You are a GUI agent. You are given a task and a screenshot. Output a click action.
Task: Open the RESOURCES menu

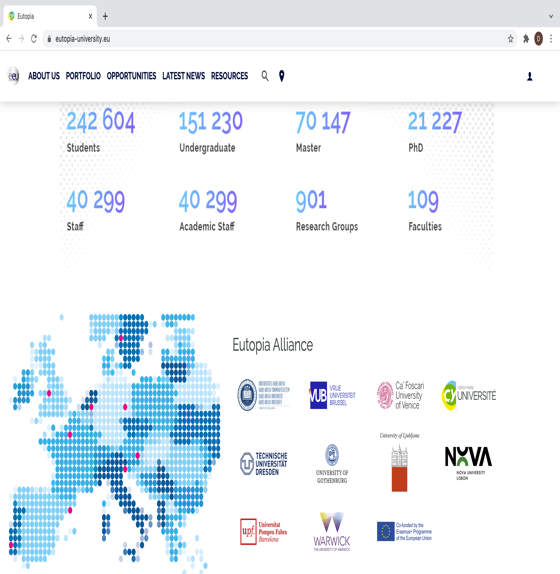(229, 76)
